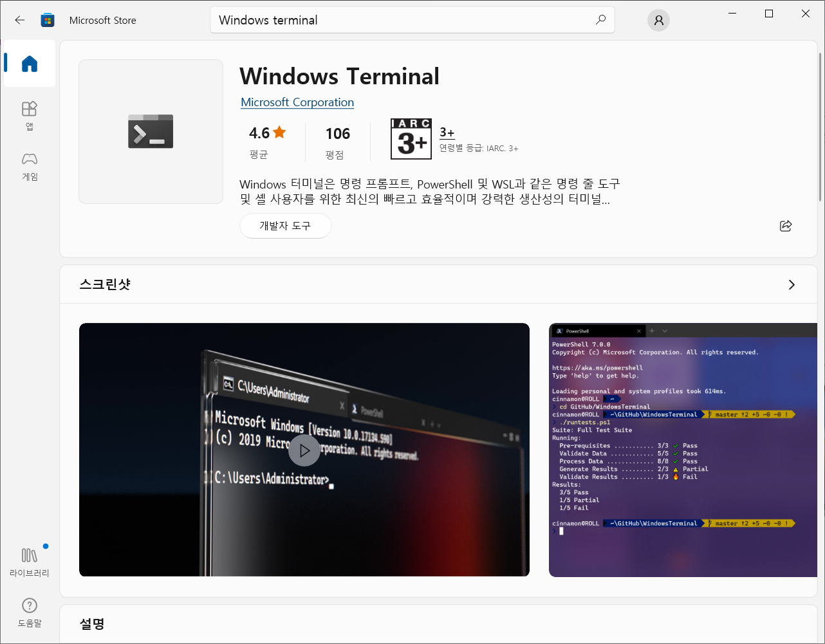The image size is (825, 644).
Task: Open the user account profile icon
Action: (x=658, y=20)
